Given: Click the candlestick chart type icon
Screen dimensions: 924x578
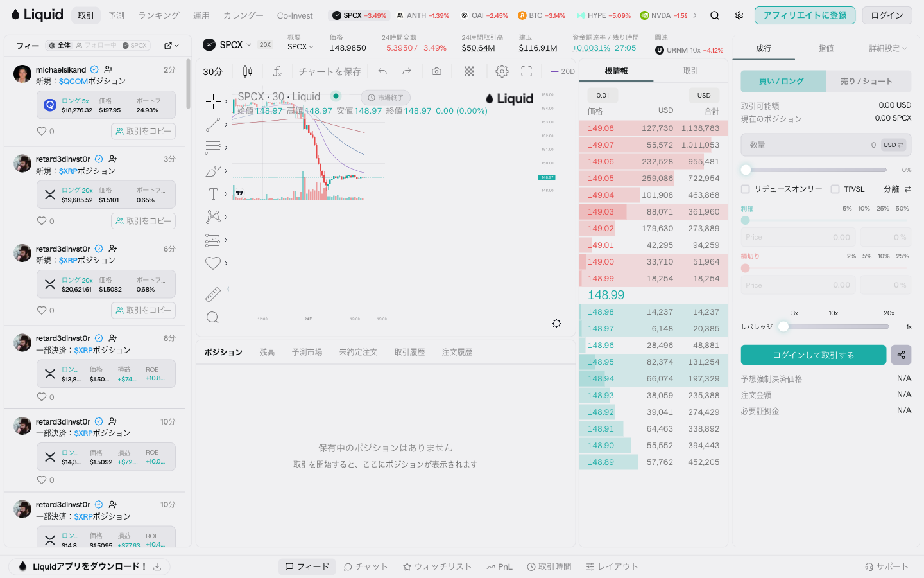Looking at the screenshot, I should (248, 71).
